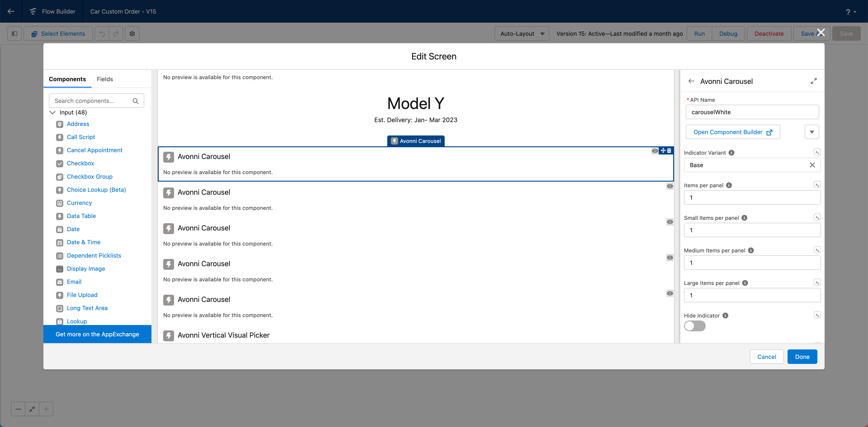Toggle the Hide Indicator switch
868x427 pixels.
tap(694, 326)
